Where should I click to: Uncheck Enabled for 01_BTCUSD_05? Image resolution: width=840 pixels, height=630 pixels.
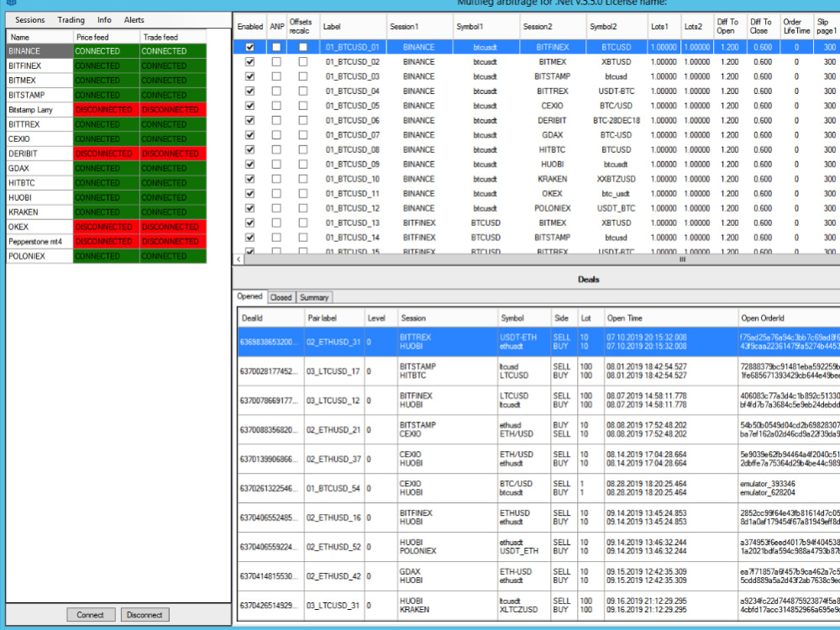[249, 106]
